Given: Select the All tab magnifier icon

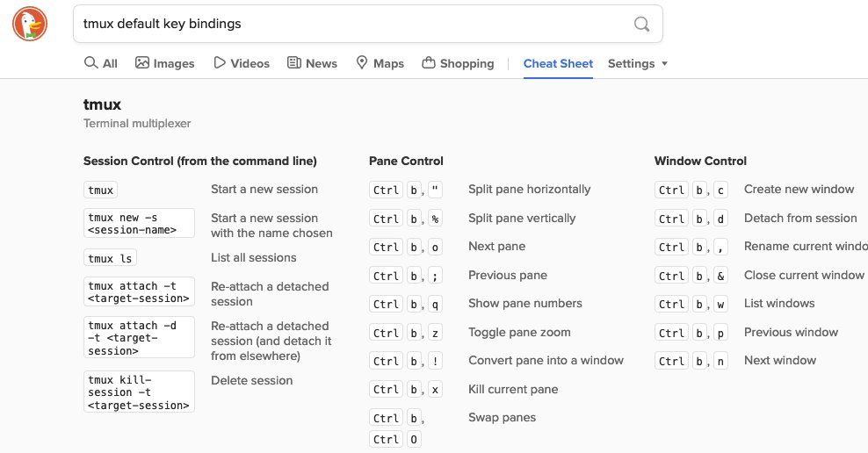Looking at the screenshot, I should click(90, 62).
